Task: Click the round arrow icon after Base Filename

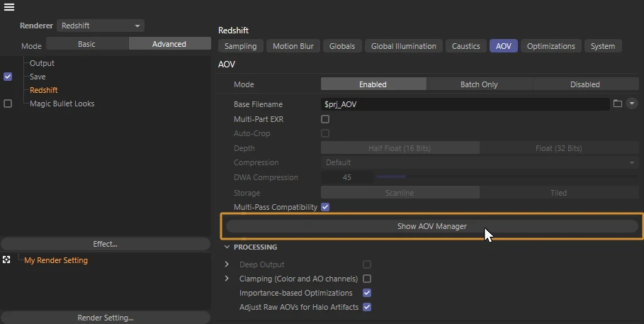Action: click(x=632, y=104)
